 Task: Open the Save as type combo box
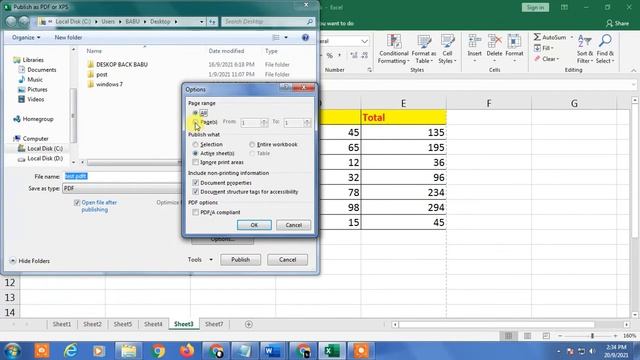(x=122, y=189)
